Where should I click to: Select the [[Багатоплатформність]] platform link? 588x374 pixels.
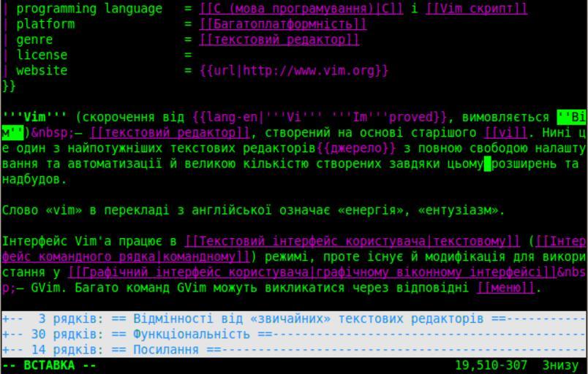tap(283, 24)
